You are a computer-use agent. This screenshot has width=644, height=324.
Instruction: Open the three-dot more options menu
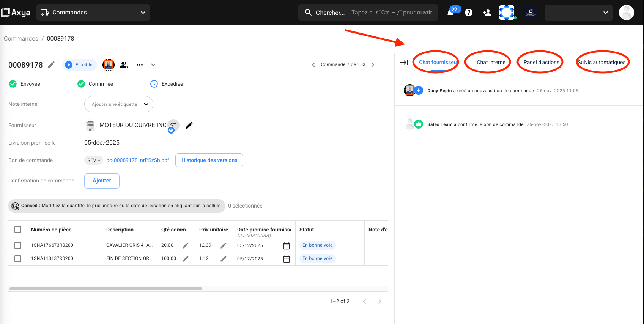[140, 65]
